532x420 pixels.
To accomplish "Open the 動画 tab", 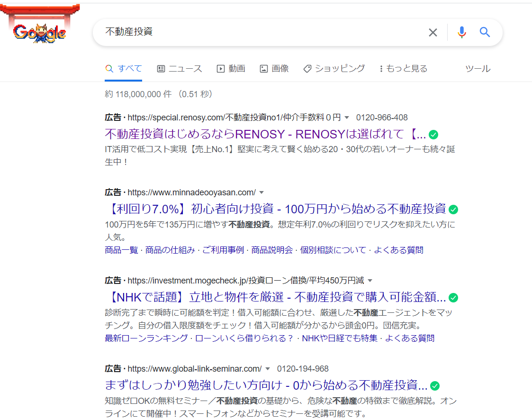I will pyautogui.click(x=231, y=69).
